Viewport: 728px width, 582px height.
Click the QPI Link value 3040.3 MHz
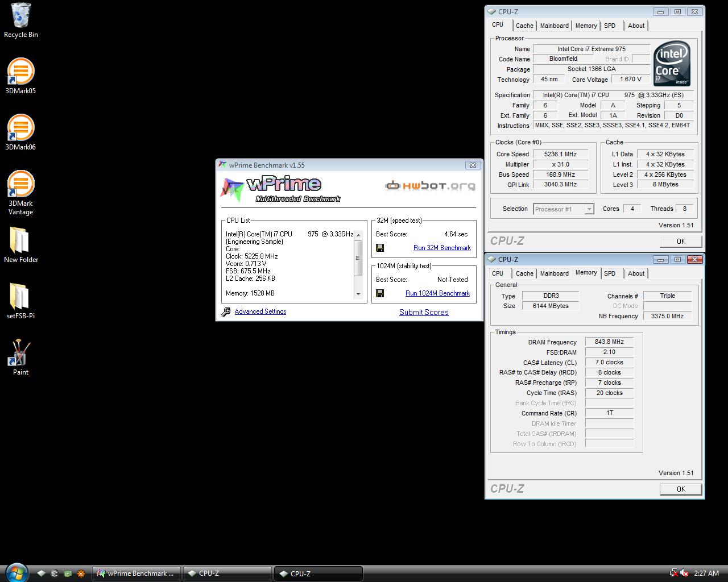click(560, 185)
